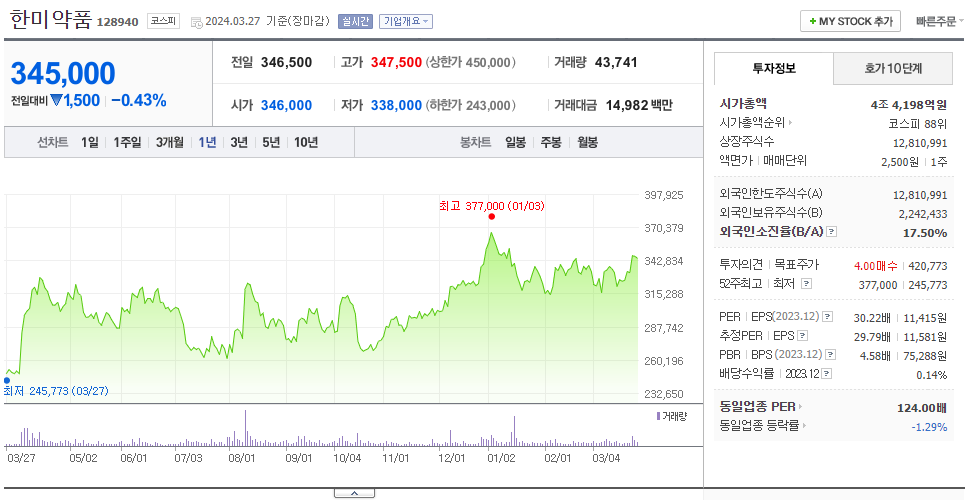Viewport: 968px width, 500px height.
Task: Click the 01/02 date label on chart axis
Action: 501,458
